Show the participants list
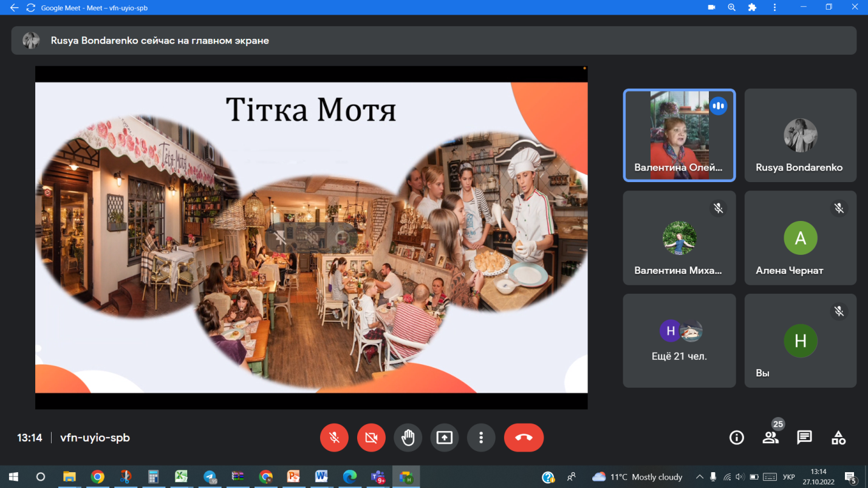The image size is (868, 488). [x=770, y=438]
